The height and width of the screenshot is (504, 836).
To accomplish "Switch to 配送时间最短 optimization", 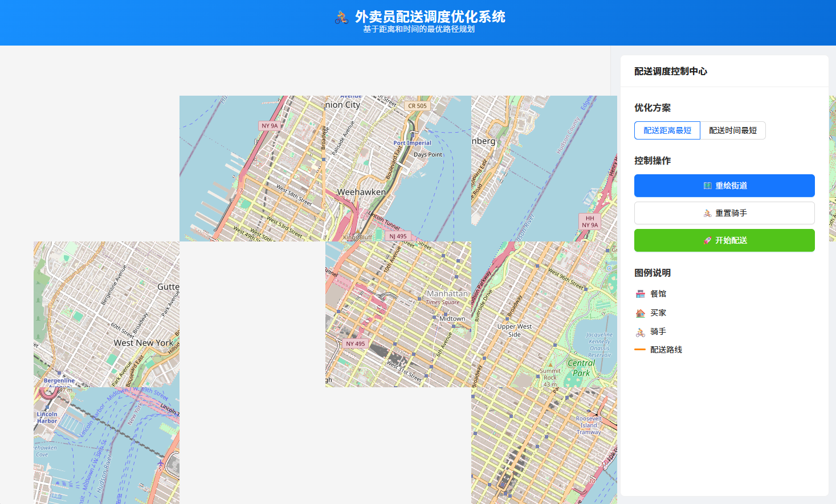I will 732,130.
